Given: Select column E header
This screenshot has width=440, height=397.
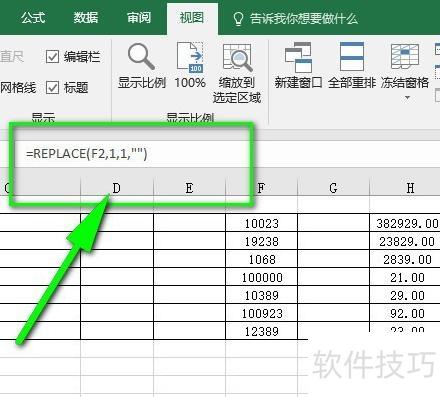Looking at the screenshot, I should 189,188.
